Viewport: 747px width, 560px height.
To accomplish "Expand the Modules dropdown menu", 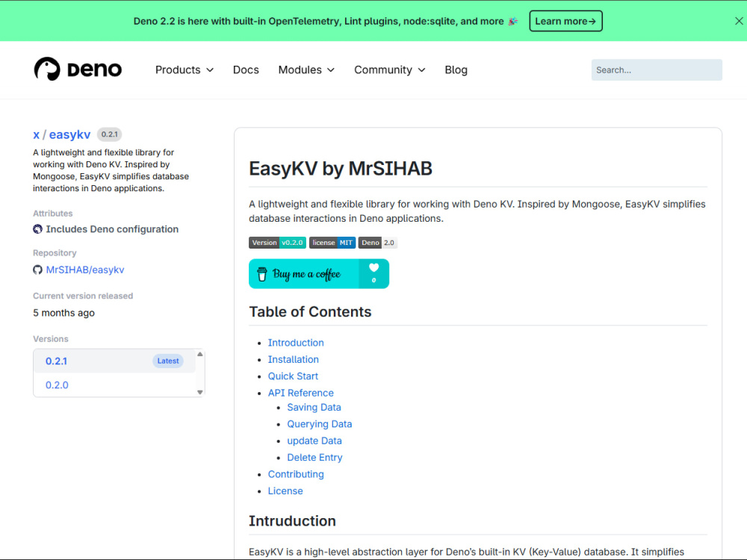I will (x=306, y=70).
